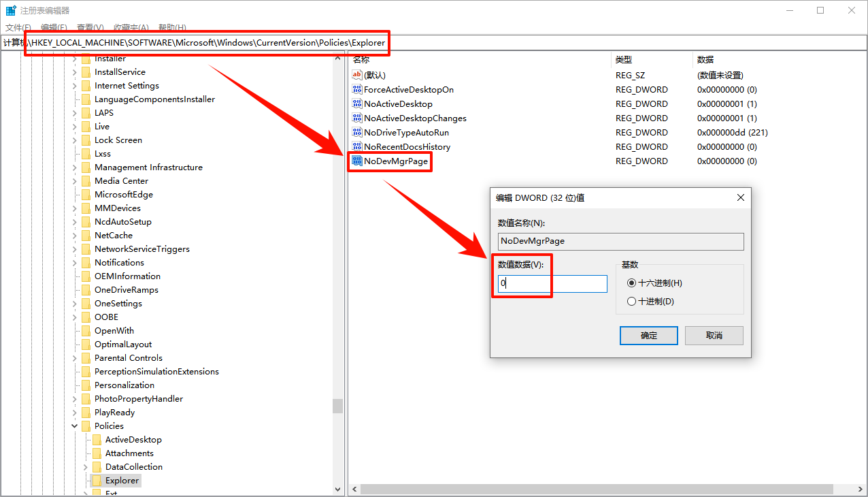Select the 十进制(D) decimal radio button

632,301
